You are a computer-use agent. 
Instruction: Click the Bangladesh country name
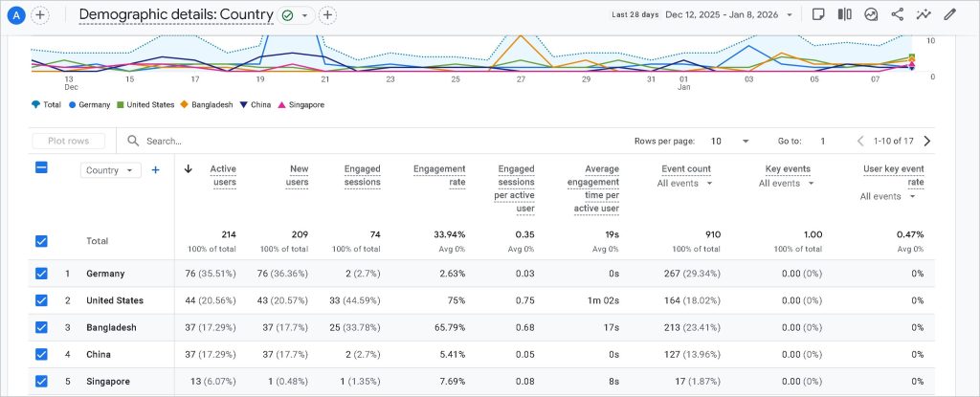click(111, 327)
